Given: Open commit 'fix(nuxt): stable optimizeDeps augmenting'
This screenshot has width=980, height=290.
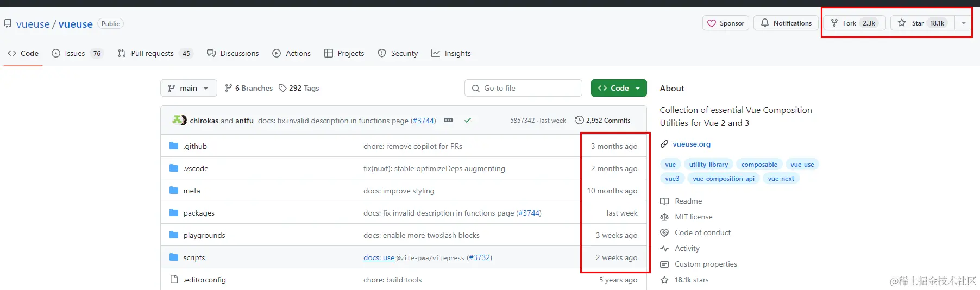Looking at the screenshot, I should [x=434, y=168].
